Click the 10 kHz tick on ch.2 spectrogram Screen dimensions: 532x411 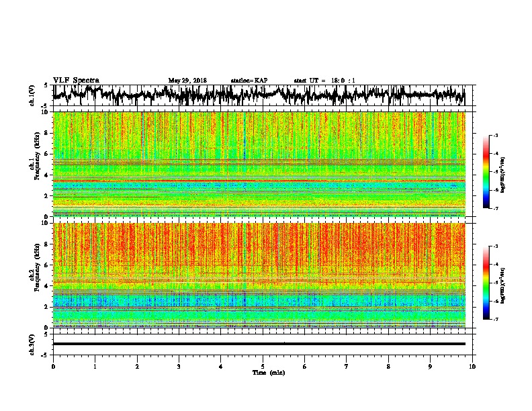point(45,224)
